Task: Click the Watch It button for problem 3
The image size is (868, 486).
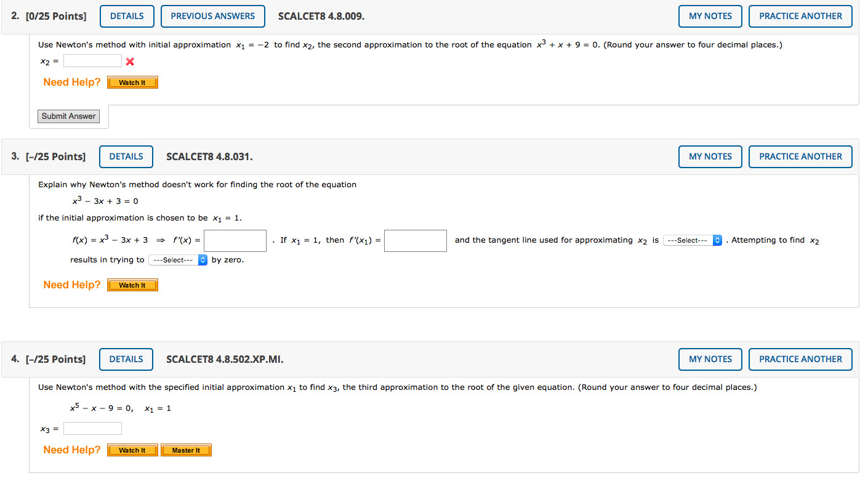Action: (132, 285)
